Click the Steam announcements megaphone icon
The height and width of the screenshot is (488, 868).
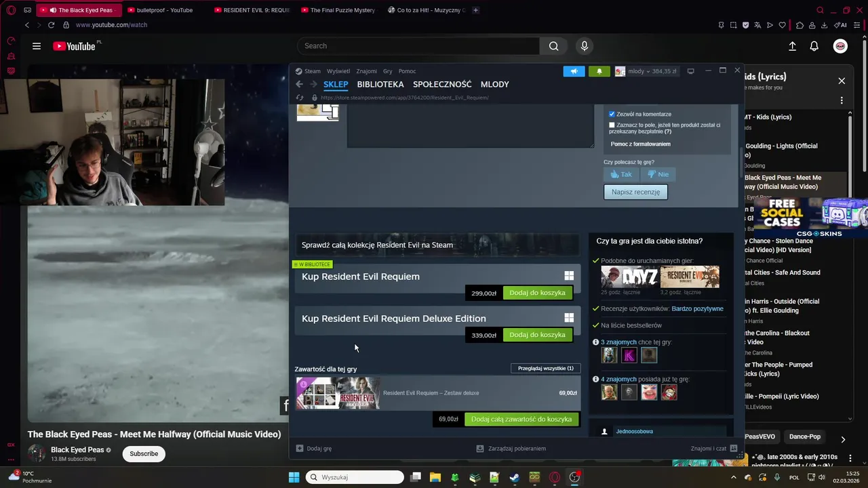click(x=574, y=71)
